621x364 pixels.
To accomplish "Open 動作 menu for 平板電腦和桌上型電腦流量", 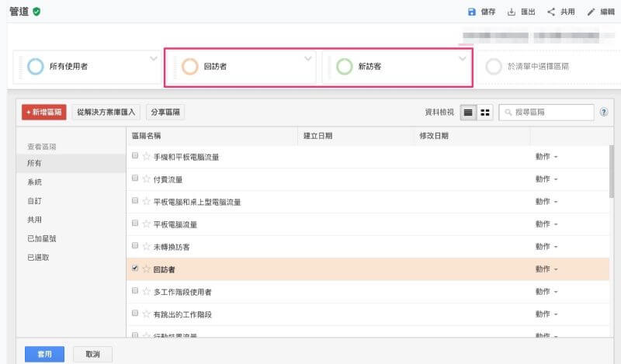I will tap(546, 202).
